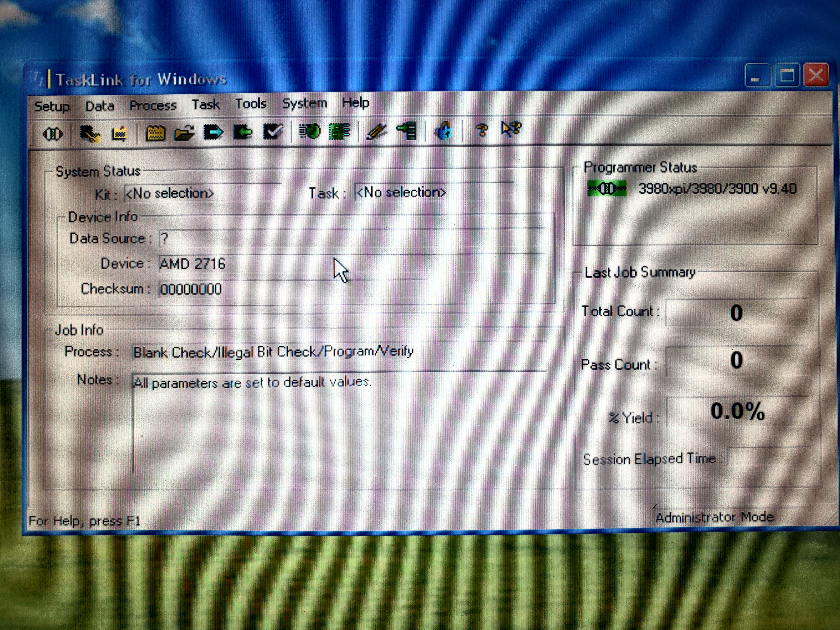Viewport: 840px width, 630px height.
Task: Click the Device Info group label
Action: click(103, 217)
